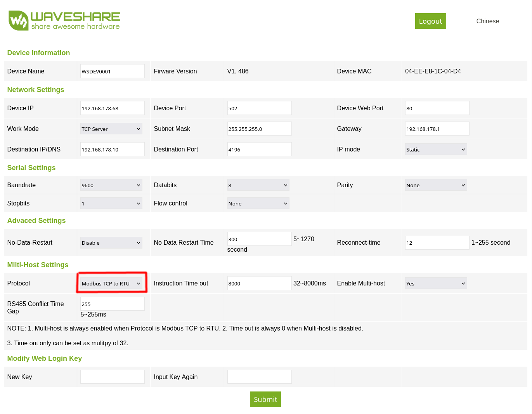
Task: Open the No-Data-Restart dropdown
Action: tap(111, 243)
